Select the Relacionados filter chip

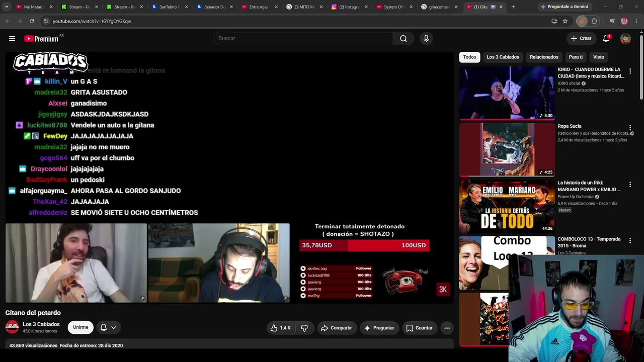[544, 57]
